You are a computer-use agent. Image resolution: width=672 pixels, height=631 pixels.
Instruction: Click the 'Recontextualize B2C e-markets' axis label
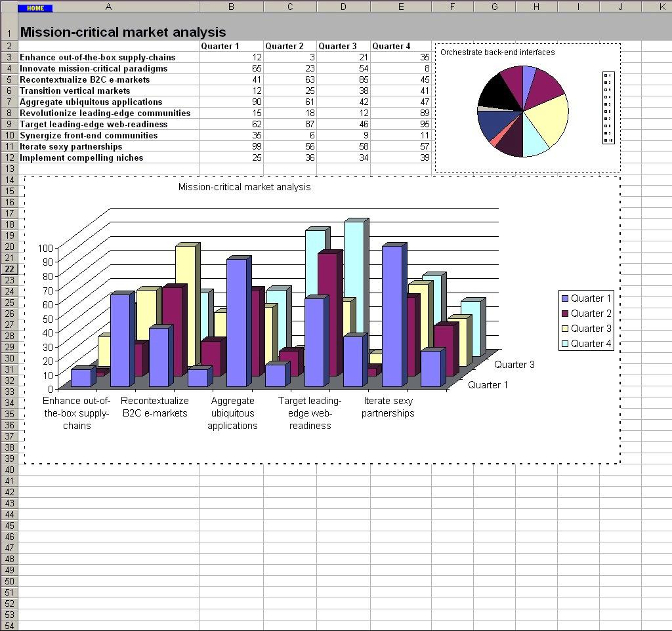pyautogui.click(x=155, y=407)
